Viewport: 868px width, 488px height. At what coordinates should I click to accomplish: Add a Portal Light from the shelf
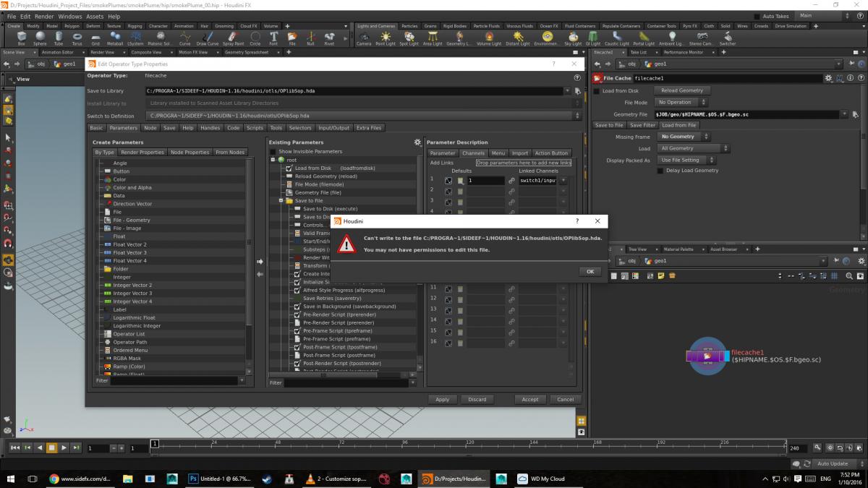click(643, 38)
